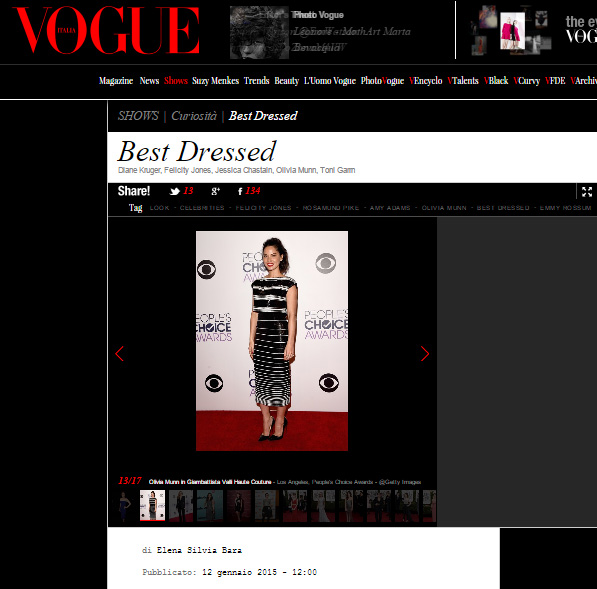This screenshot has width=597, height=589.
Task: Select the FELICITY JONES tag
Action: pyautogui.click(x=263, y=208)
